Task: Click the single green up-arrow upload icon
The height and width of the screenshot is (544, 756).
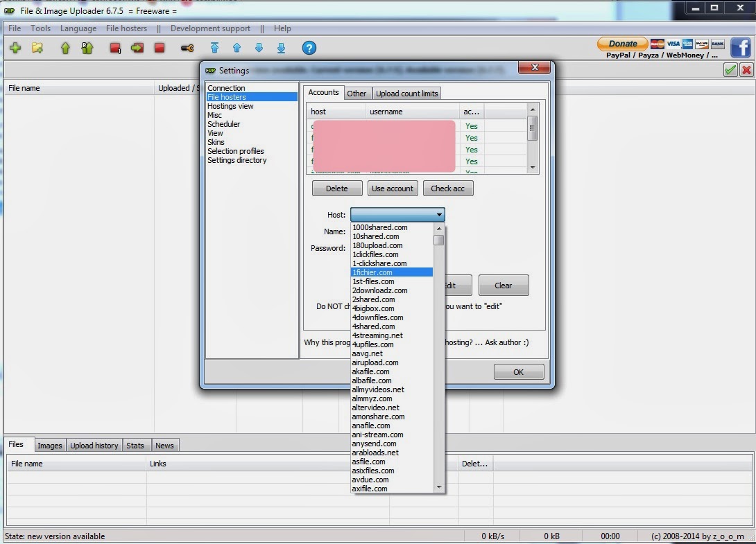Action: pyautogui.click(x=65, y=48)
